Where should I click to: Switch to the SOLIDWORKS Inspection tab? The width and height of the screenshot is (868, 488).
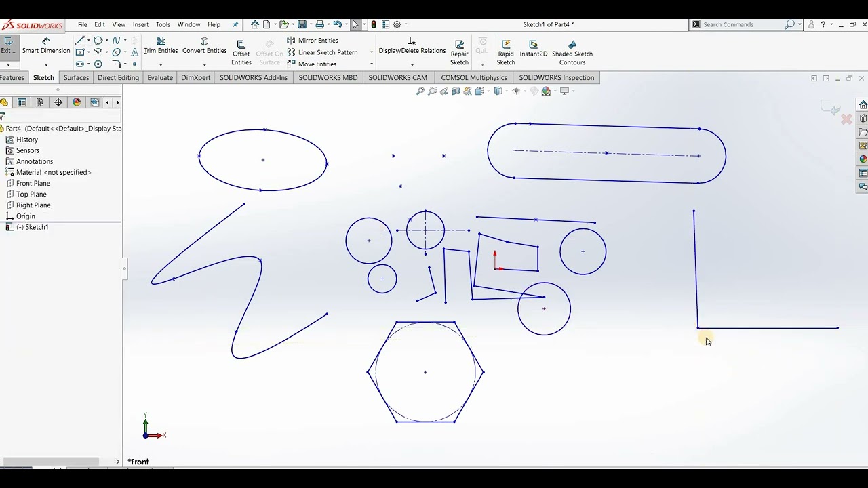coord(557,77)
